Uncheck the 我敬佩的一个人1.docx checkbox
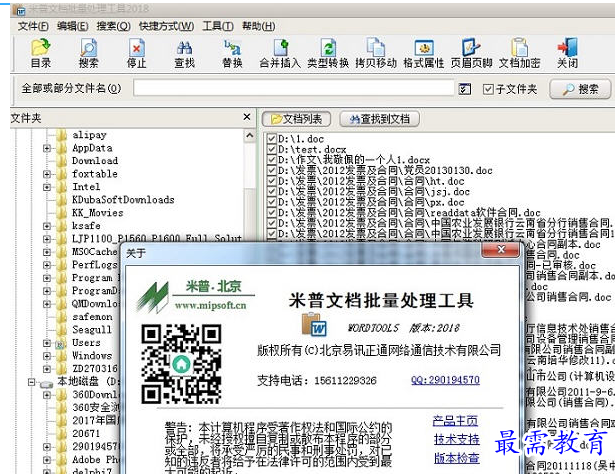The image size is (616, 474). [x=271, y=160]
